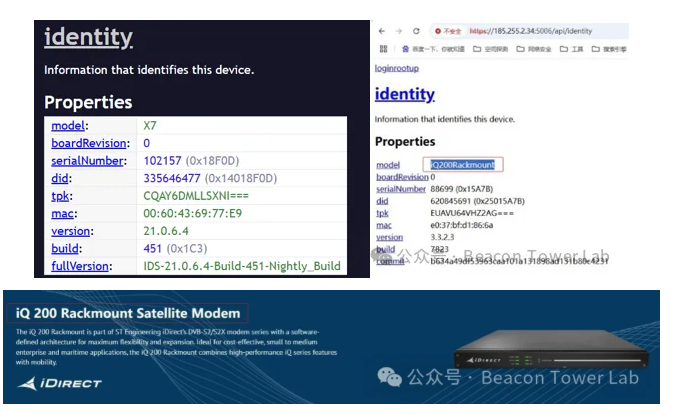Open serialNumber link in the dark panel
This screenshot has height=415, width=675.
tap(87, 161)
